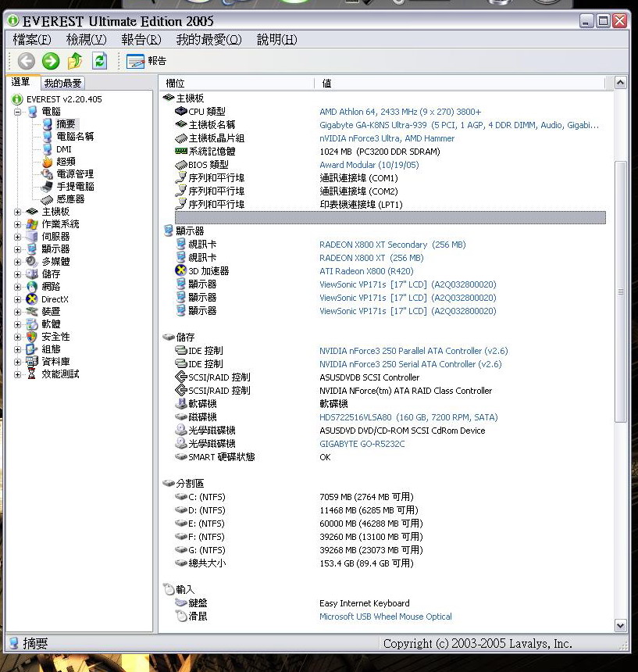Open the nVIDIA nForce3 Ultra chipset link
The width and height of the screenshot is (638, 672).
[x=387, y=138]
